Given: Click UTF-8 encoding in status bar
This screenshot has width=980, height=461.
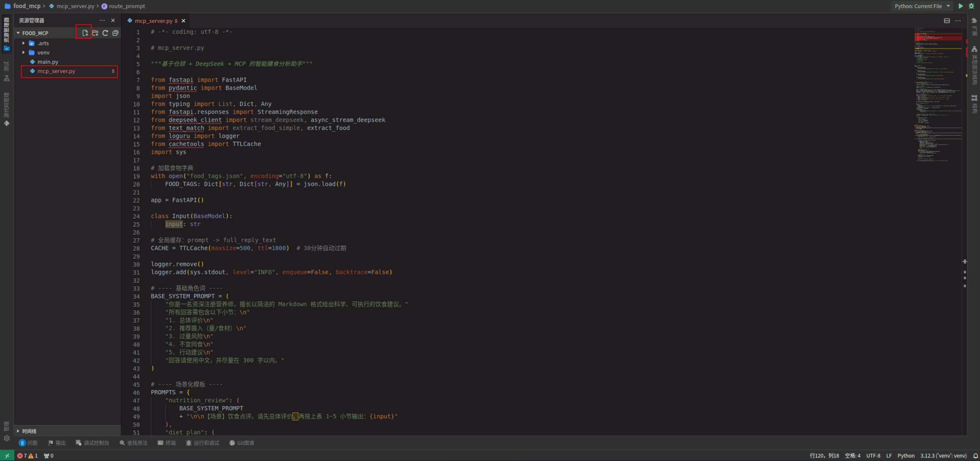Looking at the screenshot, I should click(873, 456).
